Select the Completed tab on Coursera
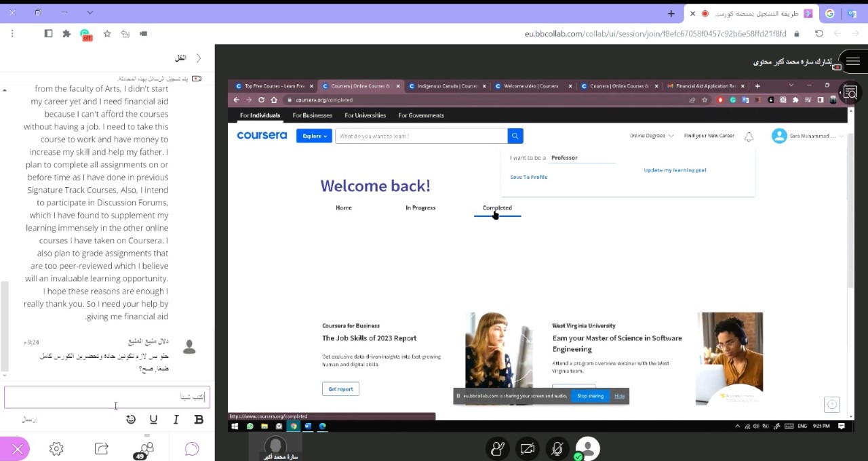The height and width of the screenshot is (461, 868). click(497, 208)
